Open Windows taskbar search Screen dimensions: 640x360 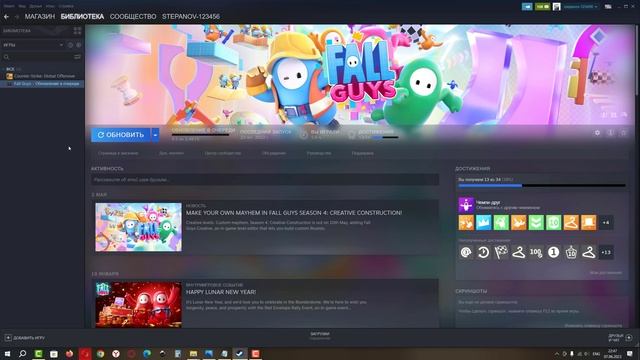click(x=22, y=353)
